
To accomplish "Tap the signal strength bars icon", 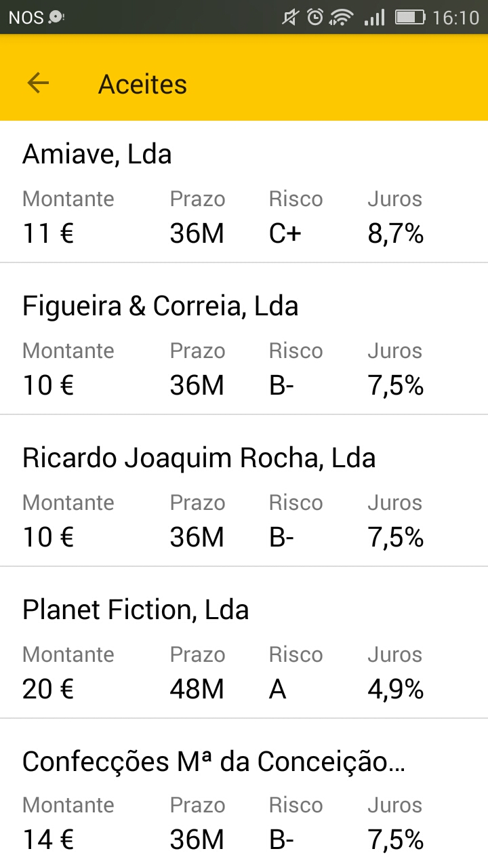I will [374, 18].
